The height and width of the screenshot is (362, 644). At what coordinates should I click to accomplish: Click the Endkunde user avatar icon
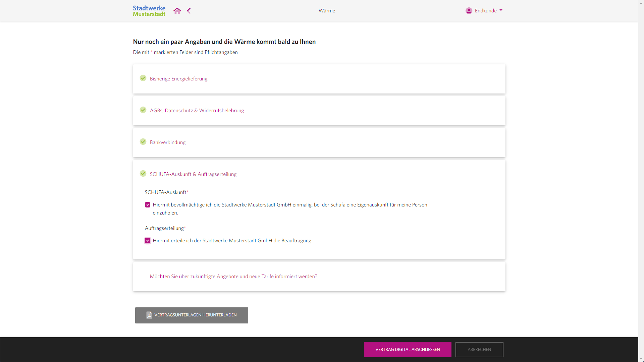[x=469, y=11]
